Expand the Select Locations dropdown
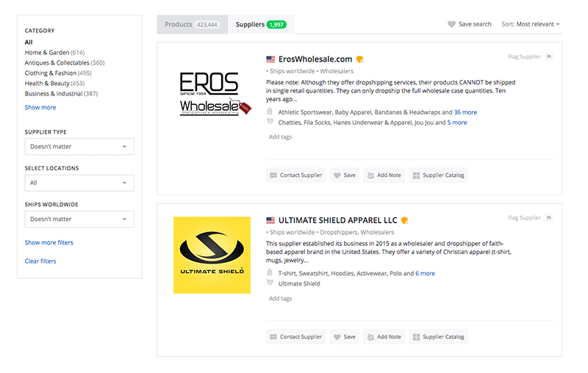The width and height of the screenshot is (588, 373). point(79,183)
